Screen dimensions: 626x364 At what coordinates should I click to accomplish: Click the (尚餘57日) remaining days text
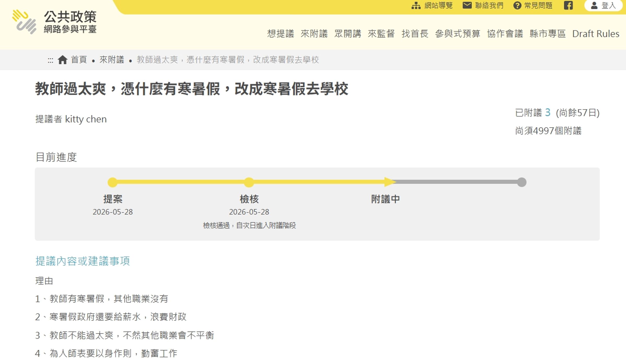[578, 113]
